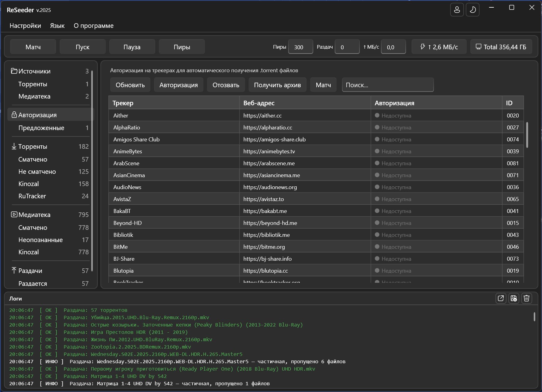The image size is (542, 392).
Task: Select the AnimeBytes tracker row
Action: coord(128,151)
